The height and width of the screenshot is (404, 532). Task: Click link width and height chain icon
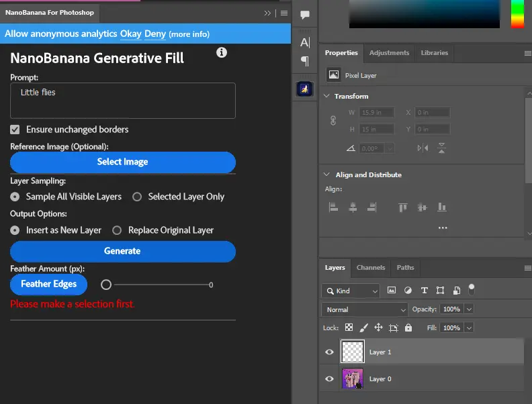[x=333, y=120]
